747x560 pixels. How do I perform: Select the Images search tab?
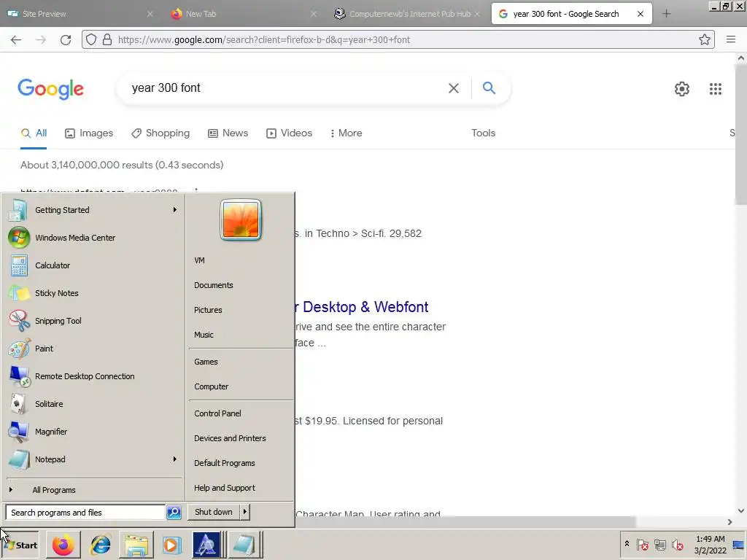pyautogui.click(x=89, y=133)
